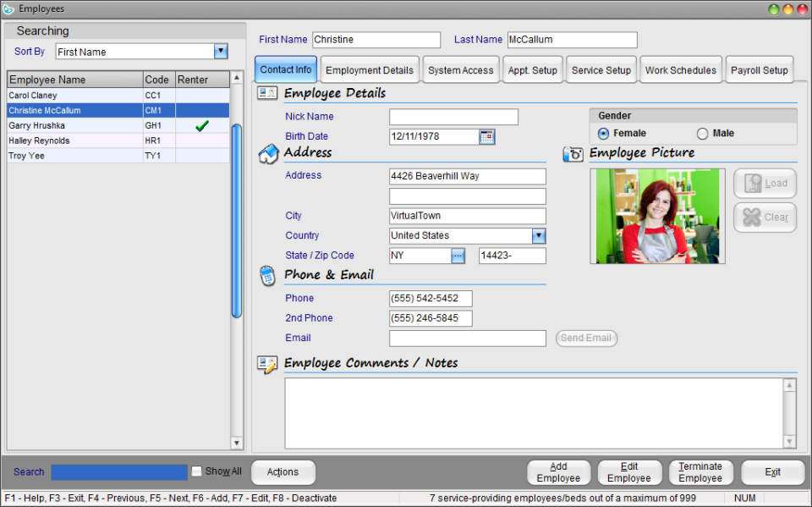Open the Employment Details tab
The width and height of the screenshot is (812, 507).
coord(370,70)
